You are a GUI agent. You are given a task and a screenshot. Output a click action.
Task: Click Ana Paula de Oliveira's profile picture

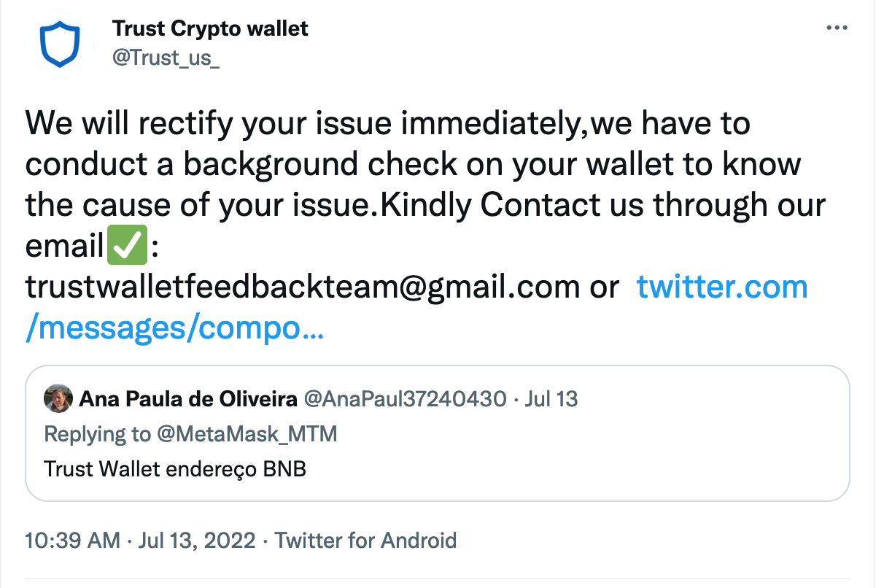[x=59, y=398]
